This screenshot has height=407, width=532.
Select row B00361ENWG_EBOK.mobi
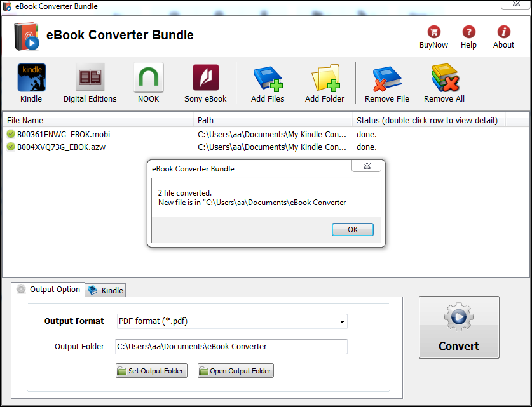point(266,134)
